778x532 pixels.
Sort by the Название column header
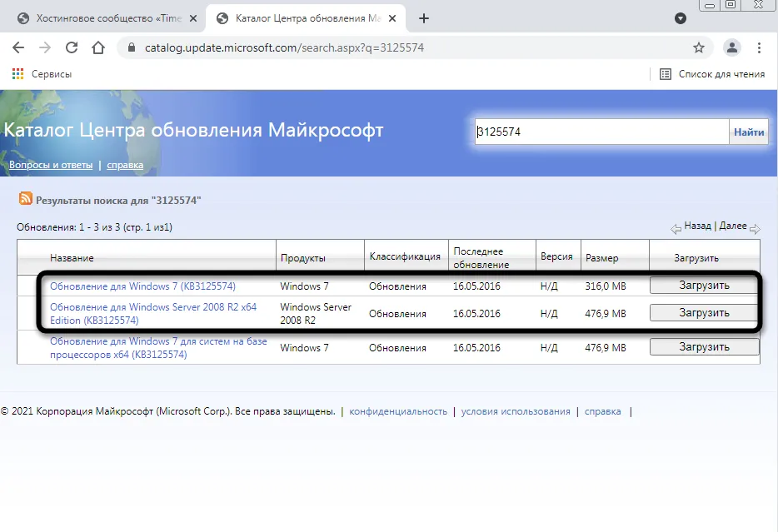click(72, 258)
